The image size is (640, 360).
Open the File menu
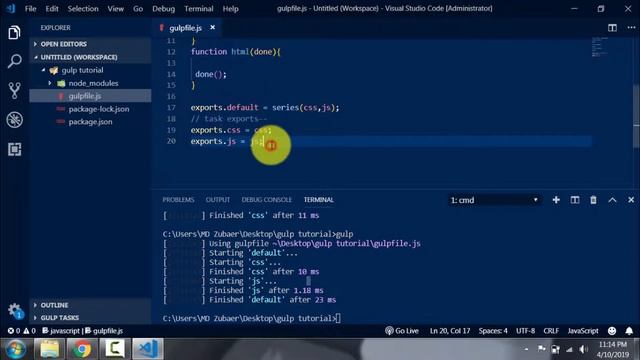[31, 9]
